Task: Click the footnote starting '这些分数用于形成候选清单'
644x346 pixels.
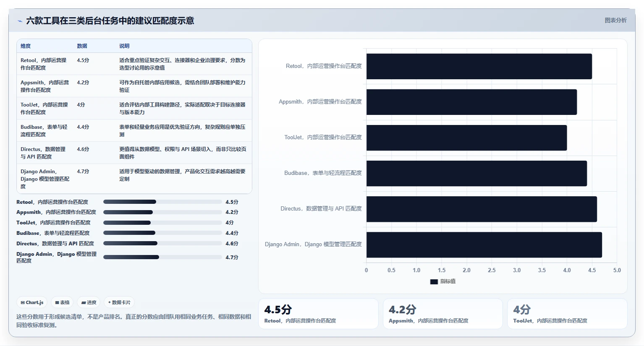Action: pos(134,321)
